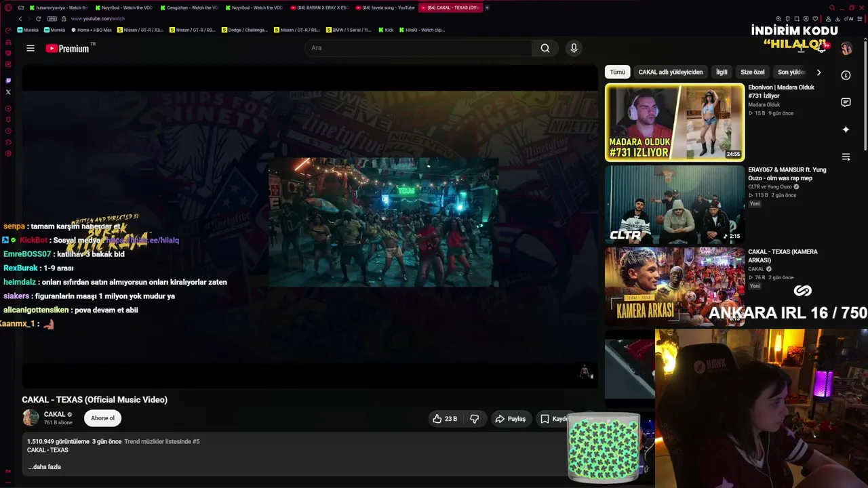Select the 'Son yüklenenler' chip

791,72
